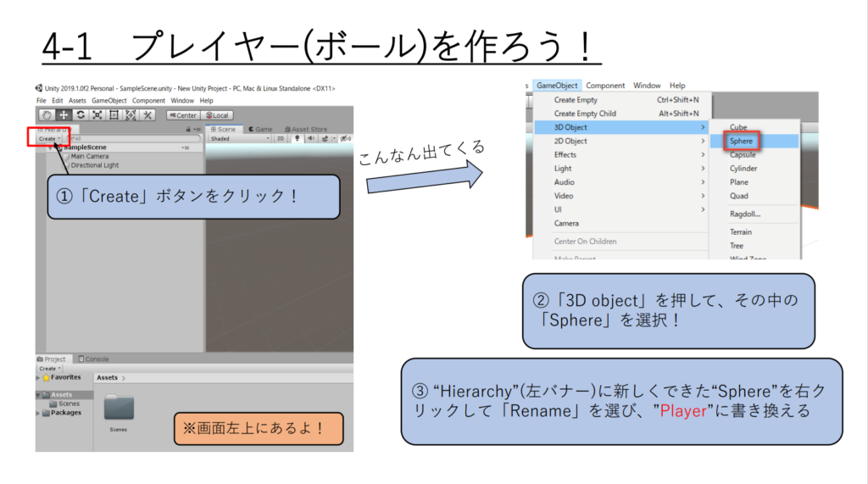Choose Cube in 3D Object submenu
The width and height of the screenshot is (868, 484).
(755, 127)
